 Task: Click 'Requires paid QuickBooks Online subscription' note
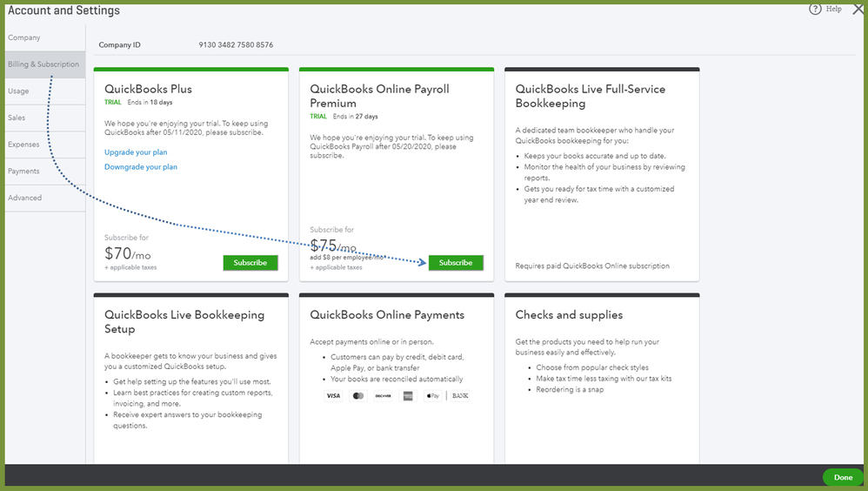(592, 266)
